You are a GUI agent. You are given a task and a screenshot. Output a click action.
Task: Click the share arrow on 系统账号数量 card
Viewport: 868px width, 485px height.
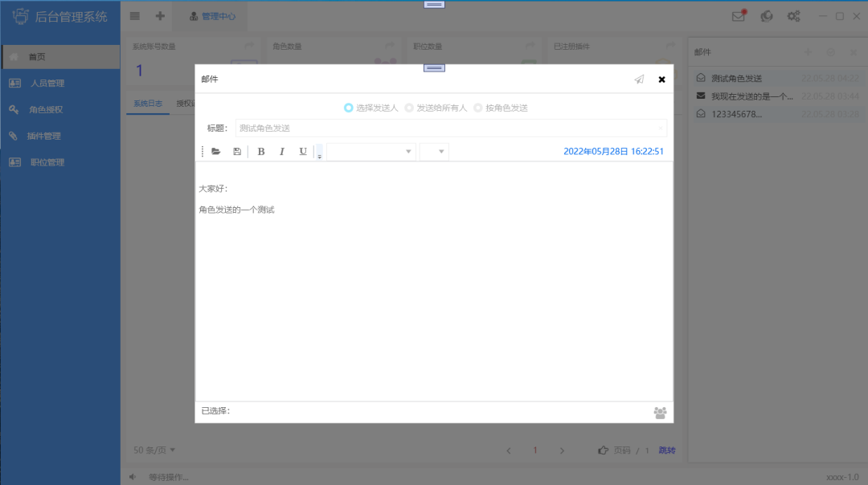(x=250, y=45)
